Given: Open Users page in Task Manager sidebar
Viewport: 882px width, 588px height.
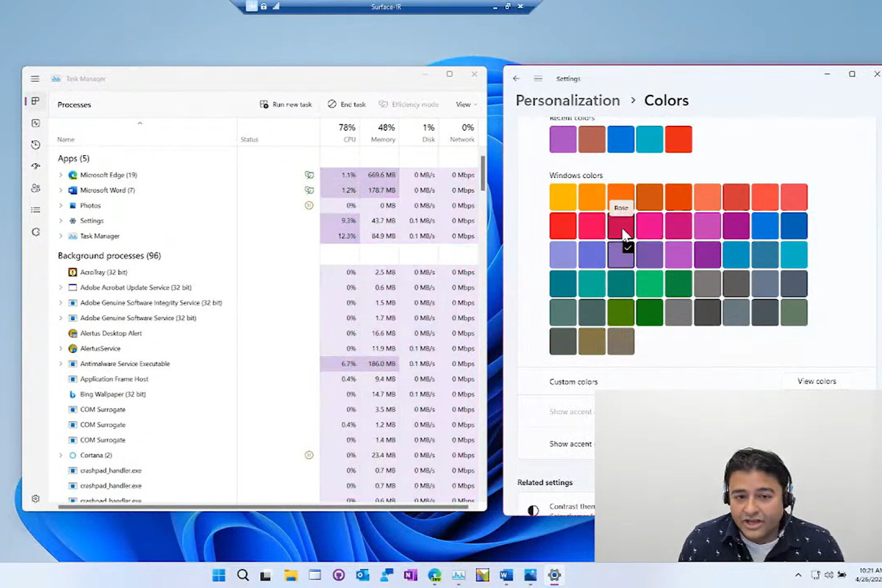Looking at the screenshot, I should click(35, 188).
